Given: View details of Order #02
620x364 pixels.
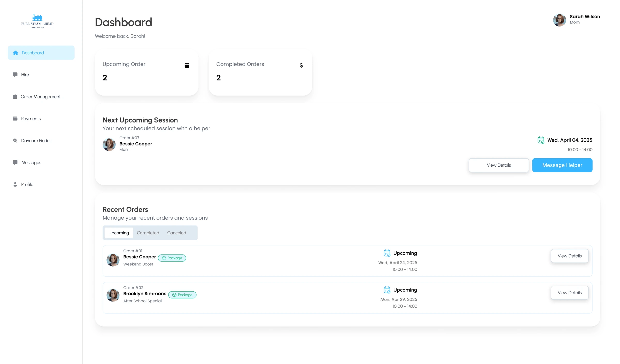Looking at the screenshot, I should 570,293.
